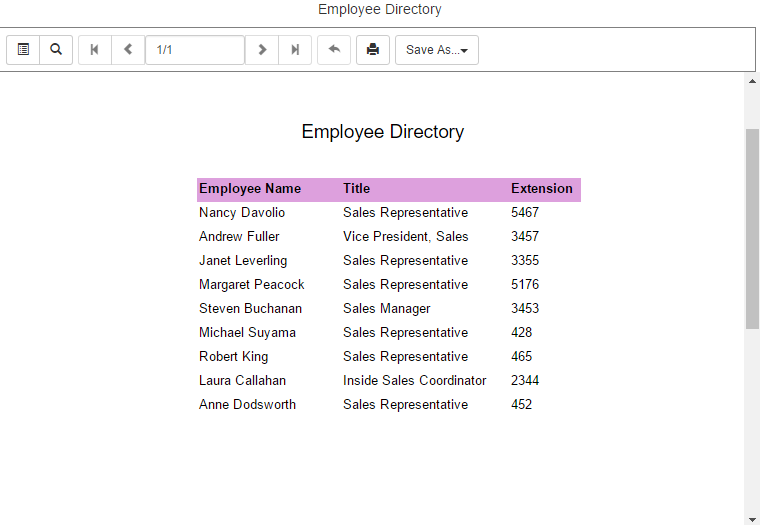The image size is (760, 525).
Task: Click the scrollbar down arrow
Action: coord(752,519)
